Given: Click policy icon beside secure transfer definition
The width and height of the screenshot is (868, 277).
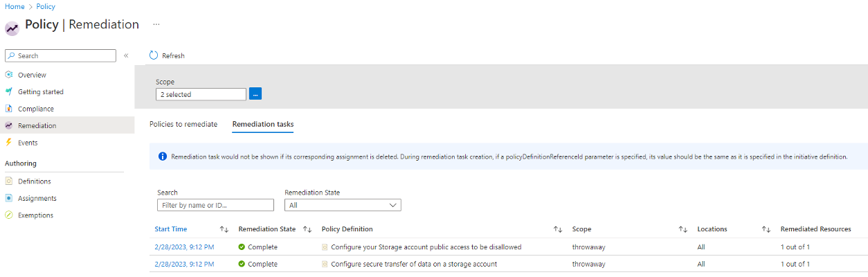Looking at the screenshot, I should 325,264.
